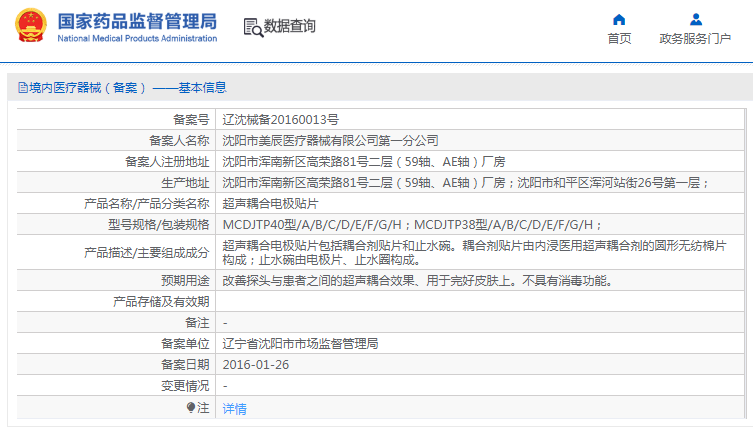
Task: Open 政务服务门户 text link
Action: [x=695, y=38]
